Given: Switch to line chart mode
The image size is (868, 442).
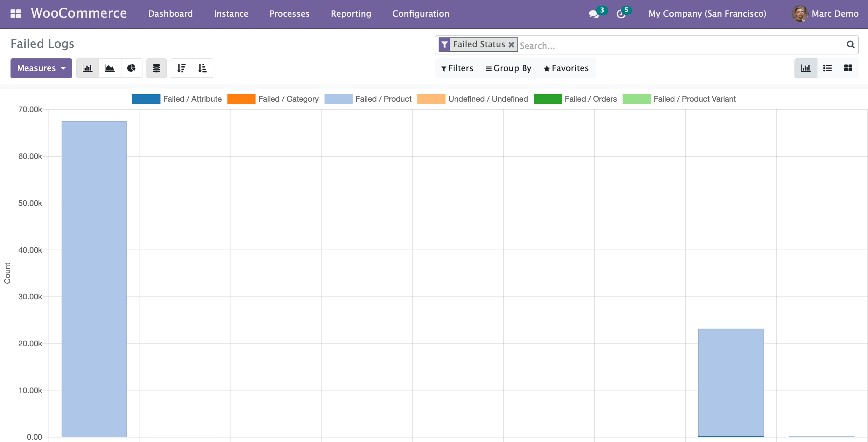Looking at the screenshot, I should pos(110,68).
